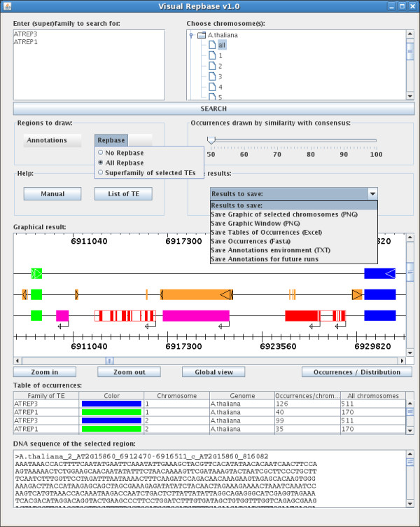The height and width of the screenshot is (527, 420).
Task: Select 'ATREP1' in the family search list
Action: tap(25, 42)
